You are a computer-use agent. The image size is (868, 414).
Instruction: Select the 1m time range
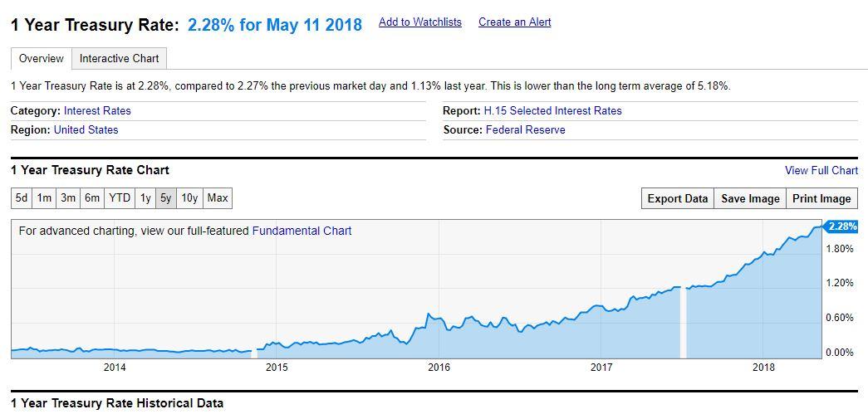click(x=45, y=198)
